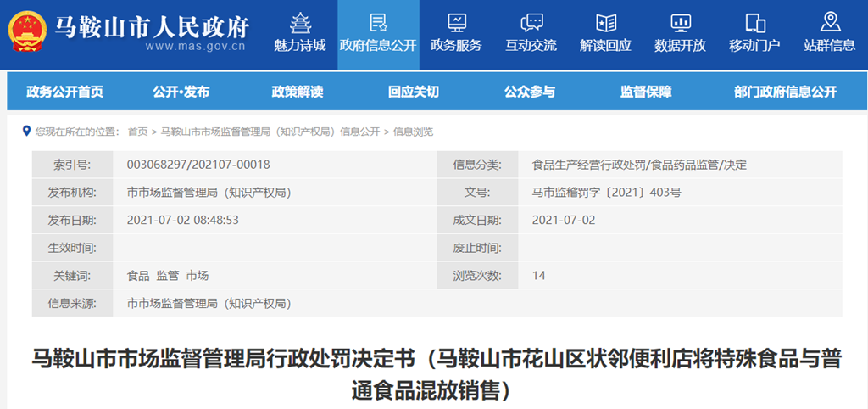Image resolution: width=868 pixels, height=409 pixels.
Task: Click keywords 食品 监管 市场
Action: pos(168,276)
